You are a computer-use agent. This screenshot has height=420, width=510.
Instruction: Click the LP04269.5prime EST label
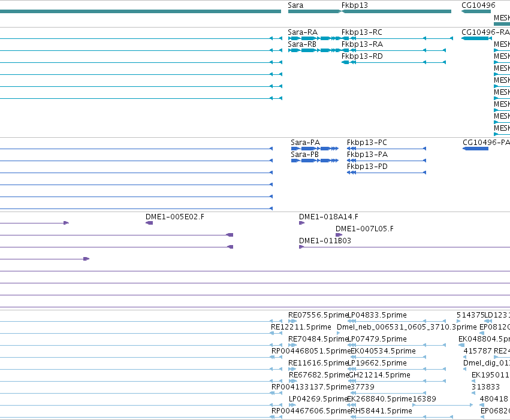pos(318,399)
